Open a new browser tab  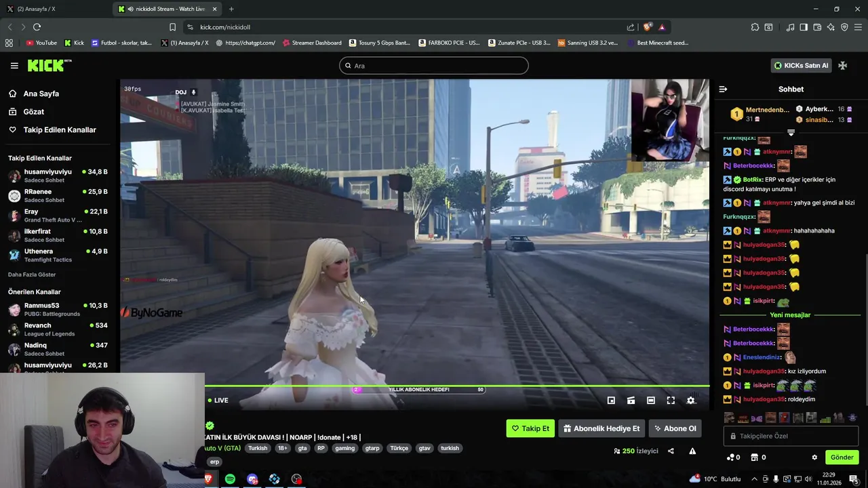(x=231, y=9)
